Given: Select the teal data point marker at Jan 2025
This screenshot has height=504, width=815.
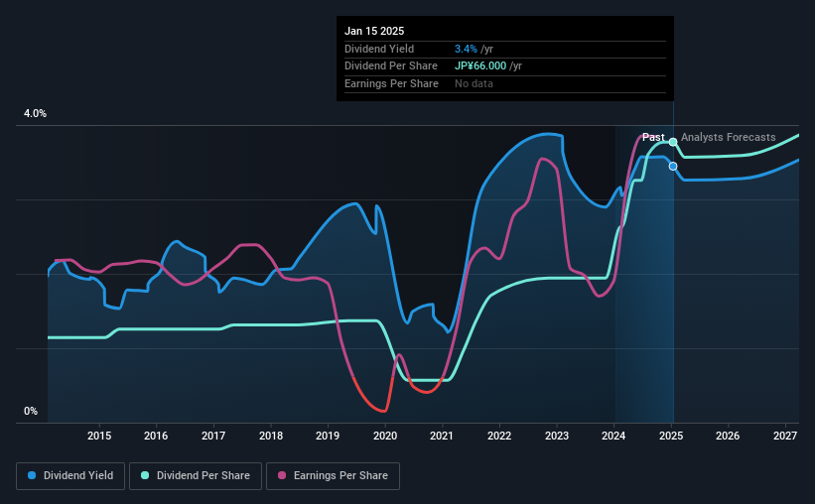Looking at the screenshot, I should [673, 142].
